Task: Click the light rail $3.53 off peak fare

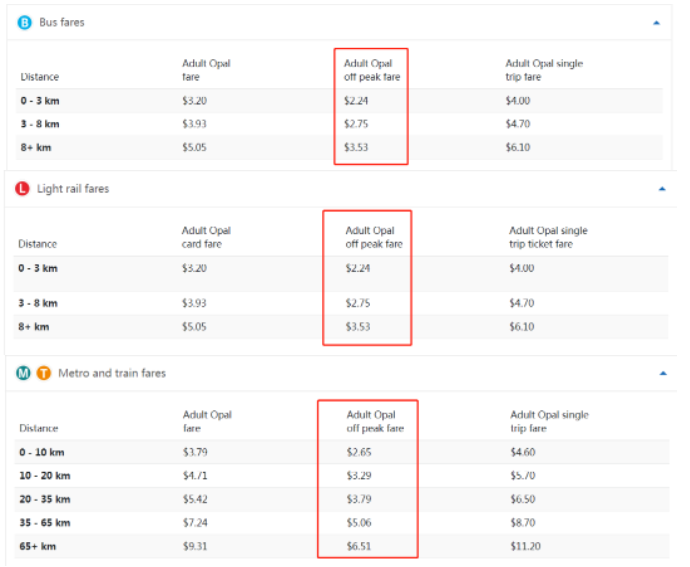Action: pos(358,327)
